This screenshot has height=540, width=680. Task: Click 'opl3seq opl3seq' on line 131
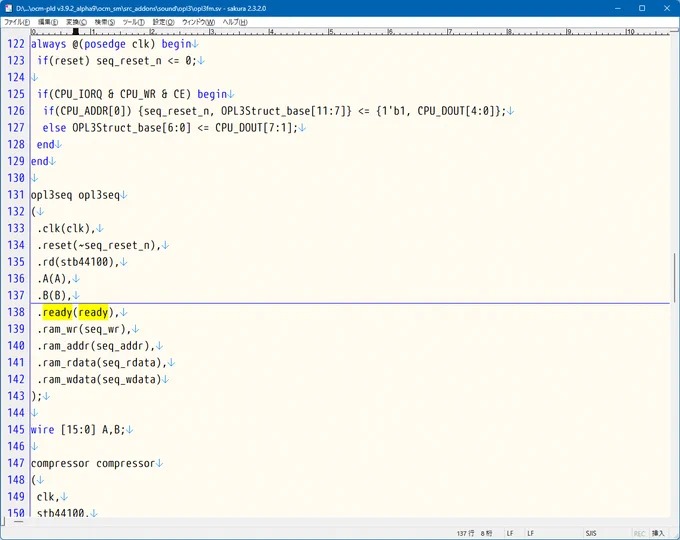75,195
